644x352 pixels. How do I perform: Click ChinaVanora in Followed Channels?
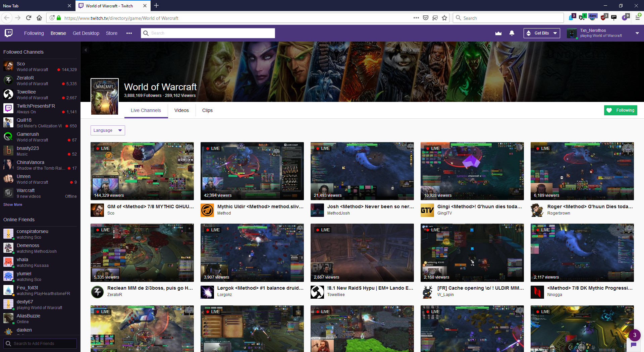click(40, 165)
